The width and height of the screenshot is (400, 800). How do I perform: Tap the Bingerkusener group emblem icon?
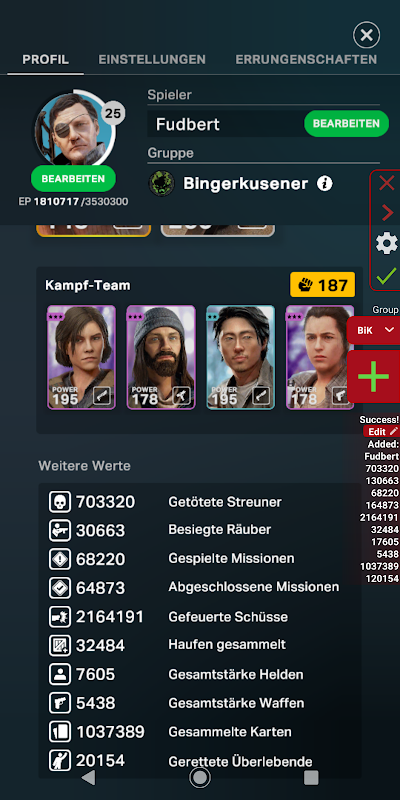(x=162, y=184)
